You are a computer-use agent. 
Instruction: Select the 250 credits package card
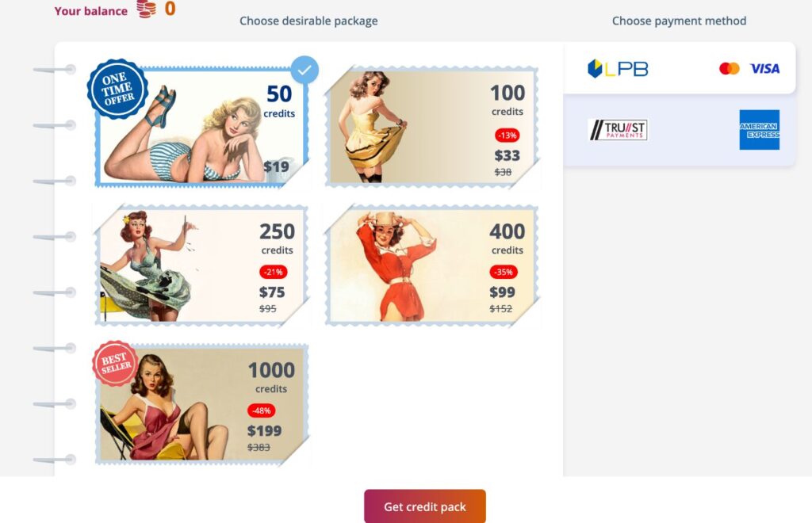pos(202,265)
